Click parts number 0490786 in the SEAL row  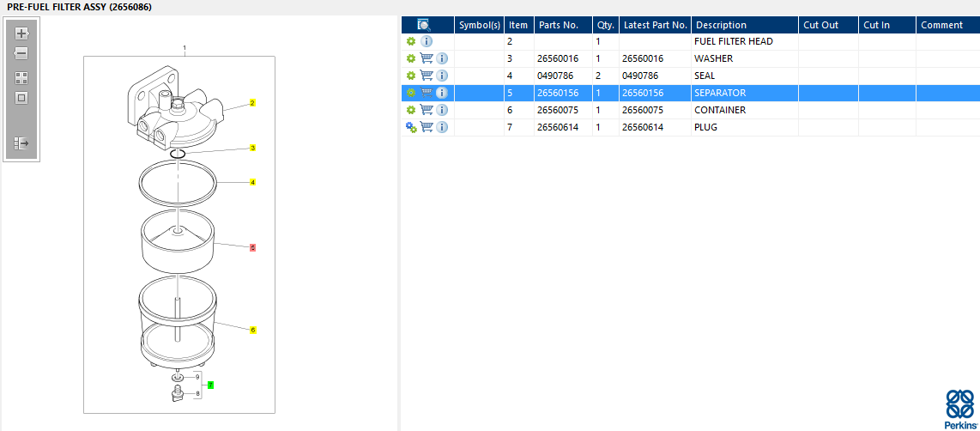tap(555, 76)
